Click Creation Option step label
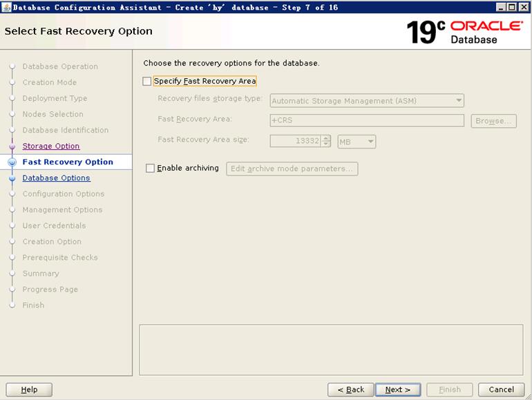 pyautogui.click(x=52, y=242)
